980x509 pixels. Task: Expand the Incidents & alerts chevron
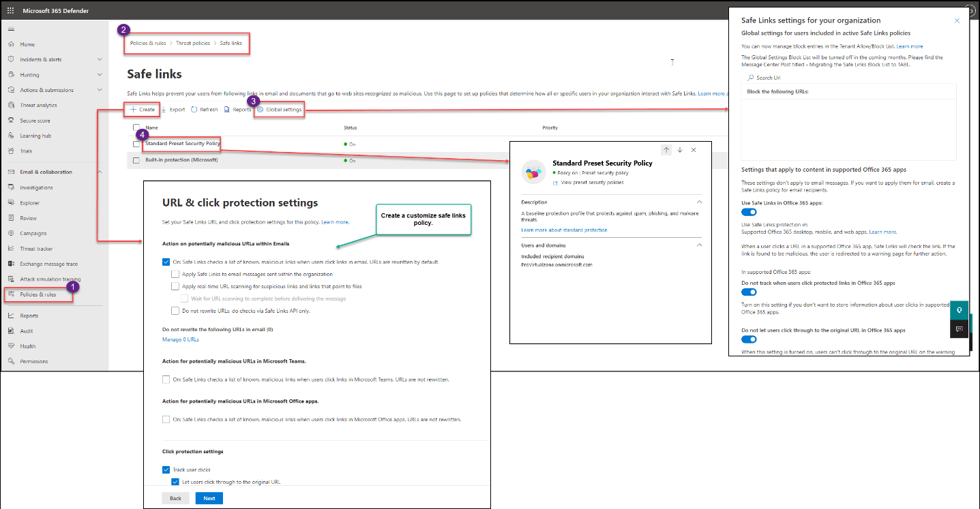click(100, 59)
